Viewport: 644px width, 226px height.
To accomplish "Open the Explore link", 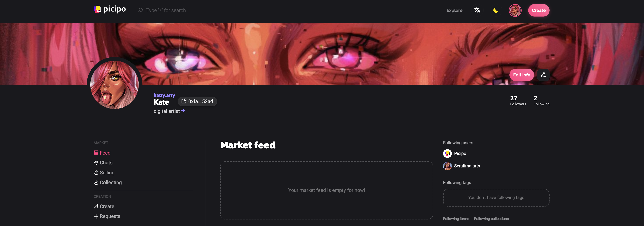I will (x=454, y=10).
